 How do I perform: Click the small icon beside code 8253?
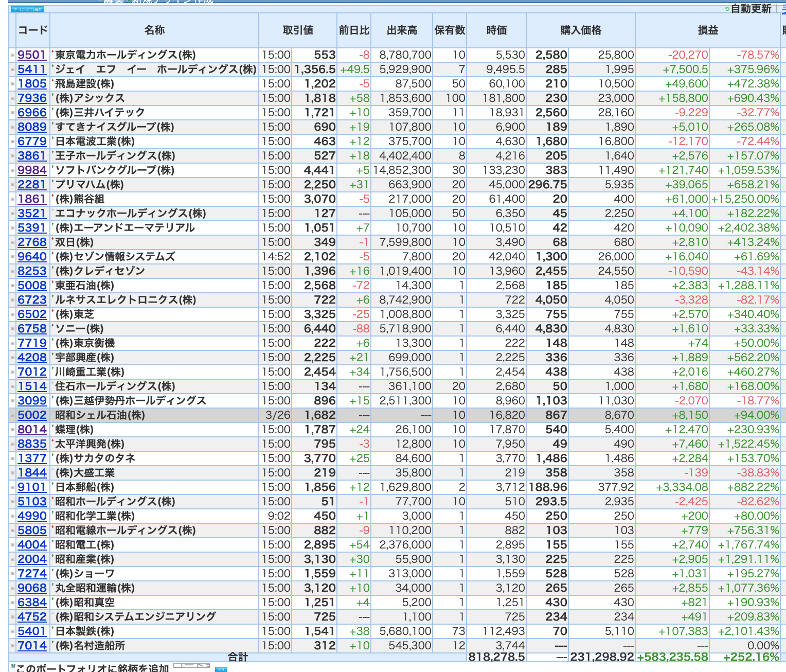coord(13,271)
